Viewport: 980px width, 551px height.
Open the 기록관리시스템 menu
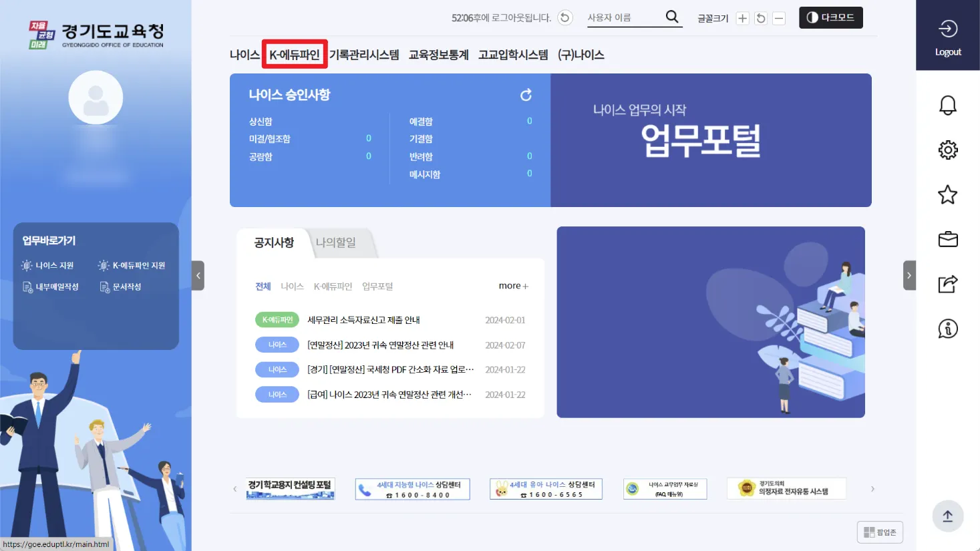tap(364, 55)
